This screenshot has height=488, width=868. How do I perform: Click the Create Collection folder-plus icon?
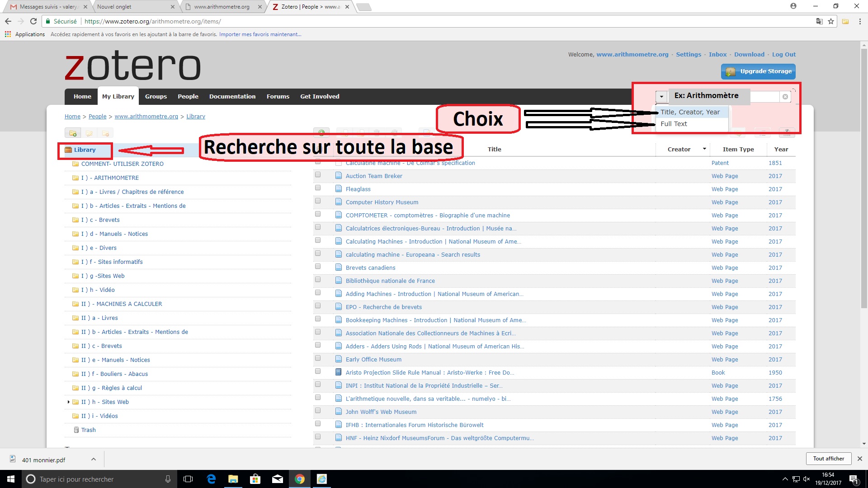coord(73,133)
